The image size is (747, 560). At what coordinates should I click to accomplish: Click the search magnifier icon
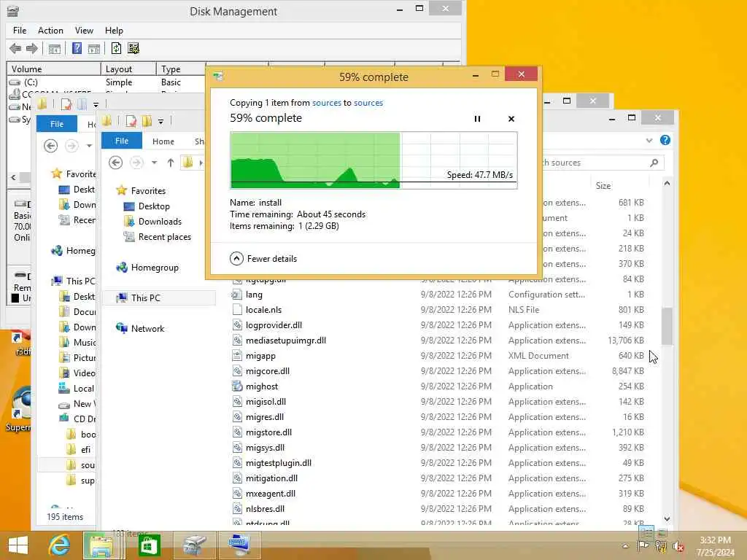[654, 163]
